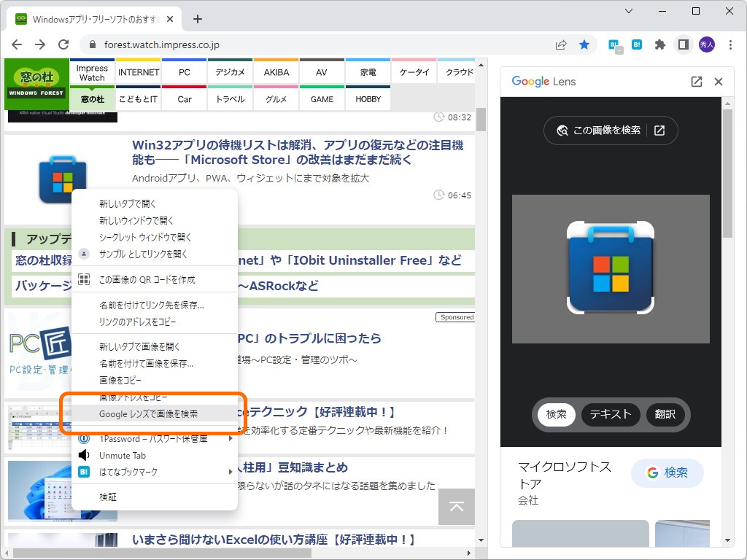Screen dimensions: 747x560
Task: Select the 検索 mode chip in Lens
Action: point(557,414)
